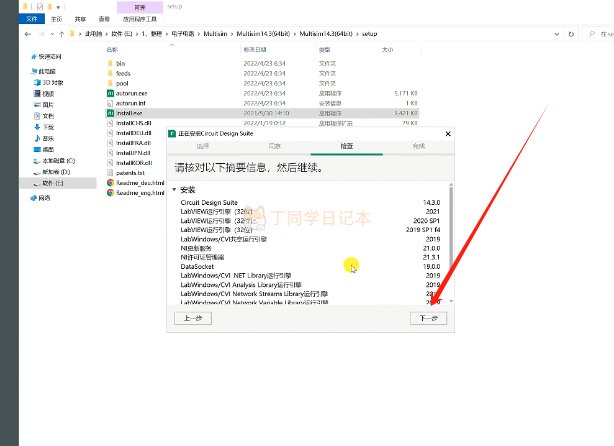Sort files by 名称 column header
The image size is (614, 446).
[112, 49]
